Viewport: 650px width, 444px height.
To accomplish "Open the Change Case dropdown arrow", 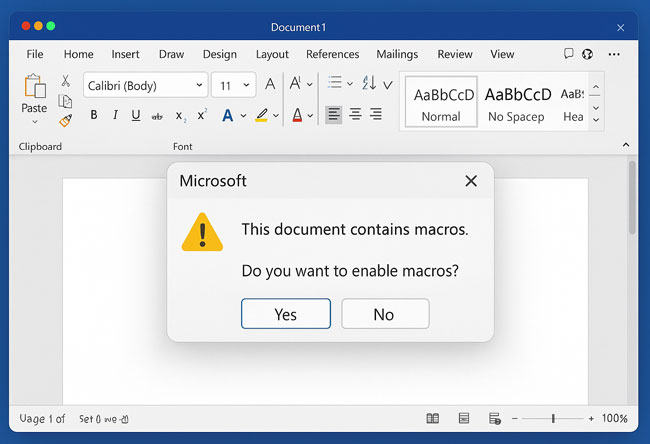I will click(310, 85).
